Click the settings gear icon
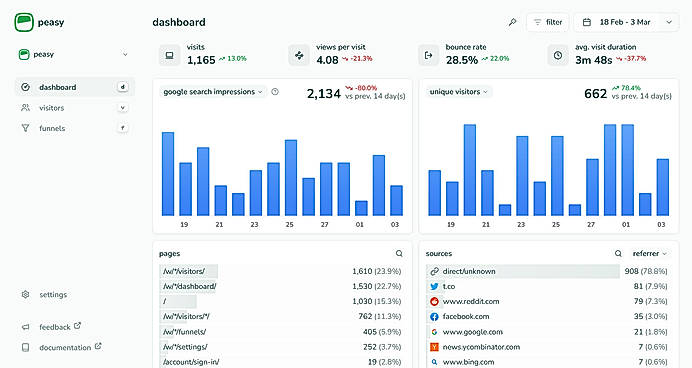The height and width of the screenshot is (368, 692). click(x=26, y=294)
